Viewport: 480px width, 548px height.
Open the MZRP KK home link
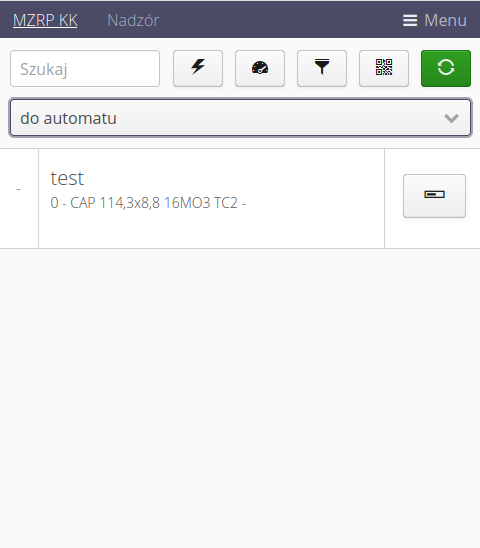coord(45,20)
